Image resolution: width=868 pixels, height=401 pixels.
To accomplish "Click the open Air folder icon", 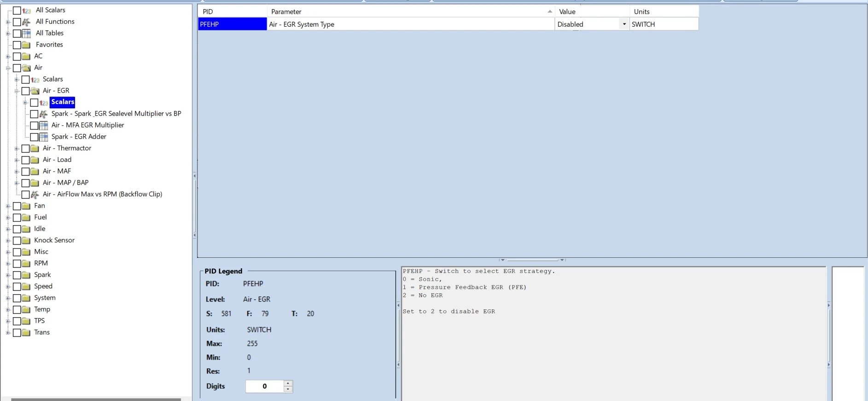I will 26,68.
